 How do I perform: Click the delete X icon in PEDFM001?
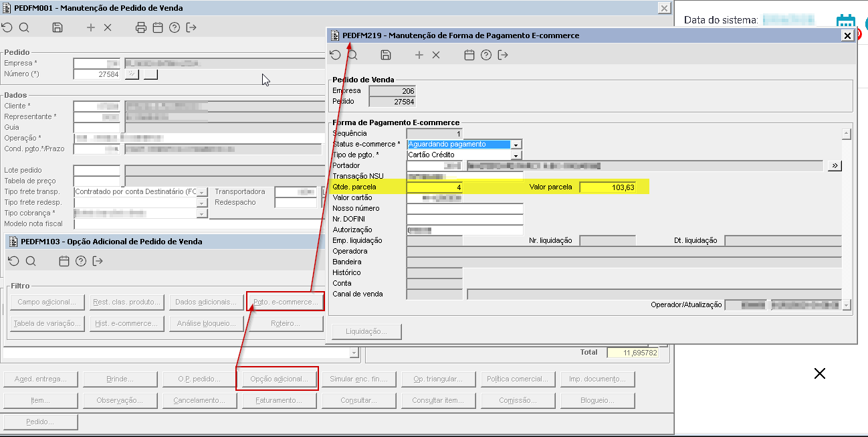pos(108,27)
